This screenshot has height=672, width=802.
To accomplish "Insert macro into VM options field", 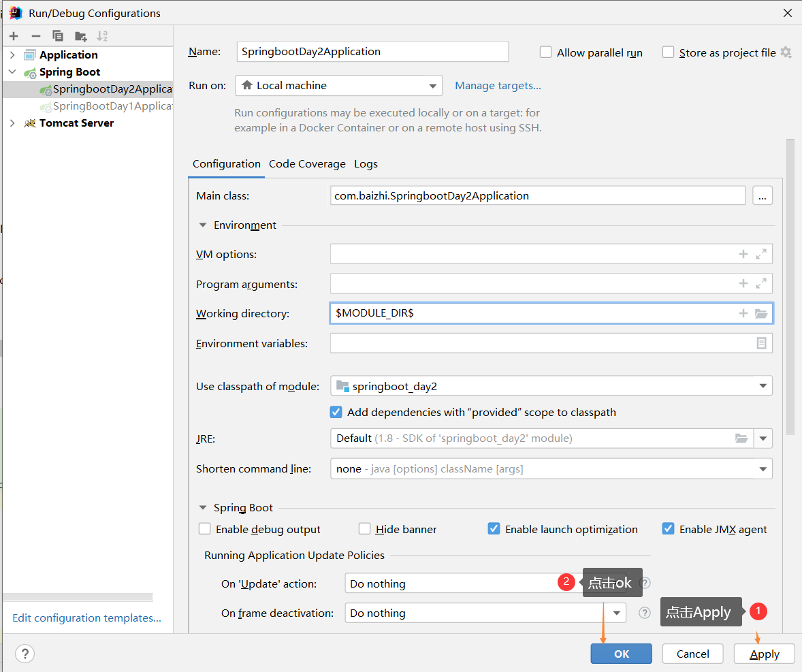I will [x=743, y=254].
